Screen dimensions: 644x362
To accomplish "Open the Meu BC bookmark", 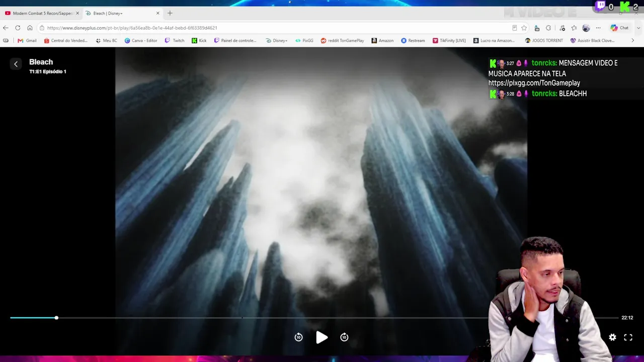I will [x=106, y=40].
